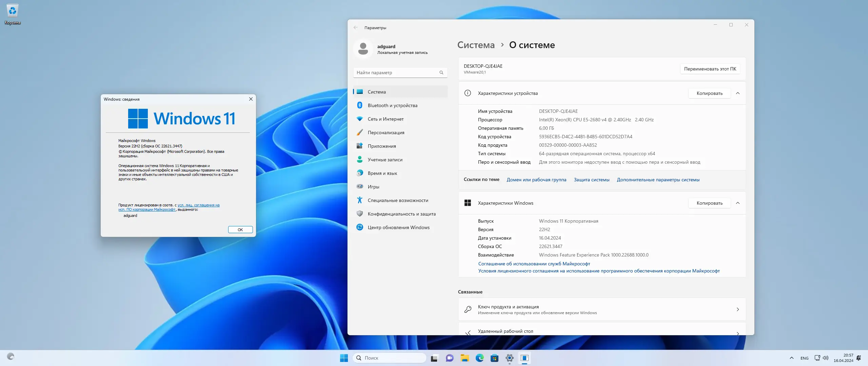The width and height of the screenshot is (868, 366).
Task: Click Переименовать этот ПК button
Action: click(x=710, y=69)
